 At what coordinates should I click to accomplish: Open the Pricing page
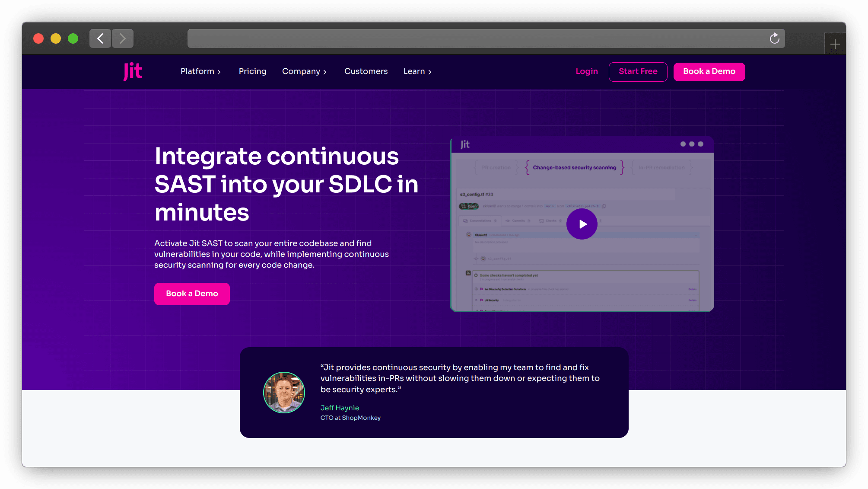coord(253,71)
